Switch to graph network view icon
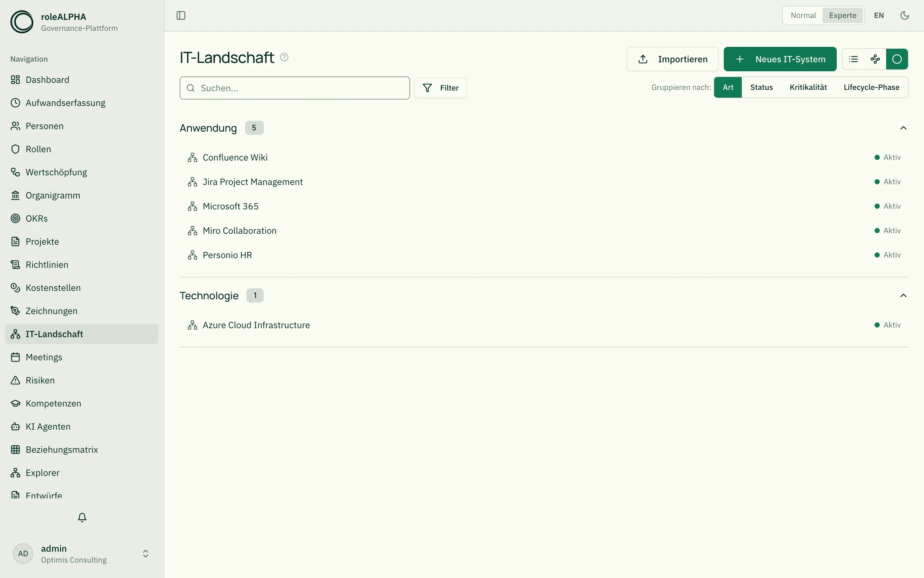924x578 pixels. [x=875, y=59]
